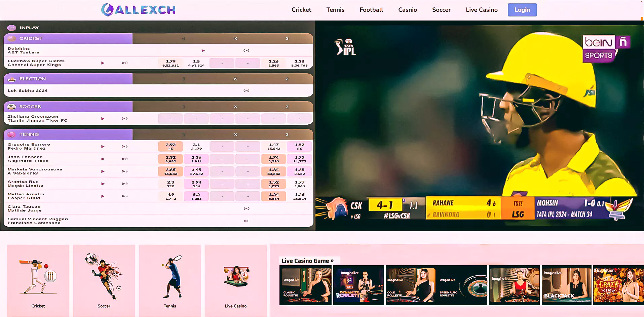Viewport: 644px width, 317px height.
Task: Open the Blackjack casino game thumbnail
Action: pyautogui.click(x=566, y=285)
